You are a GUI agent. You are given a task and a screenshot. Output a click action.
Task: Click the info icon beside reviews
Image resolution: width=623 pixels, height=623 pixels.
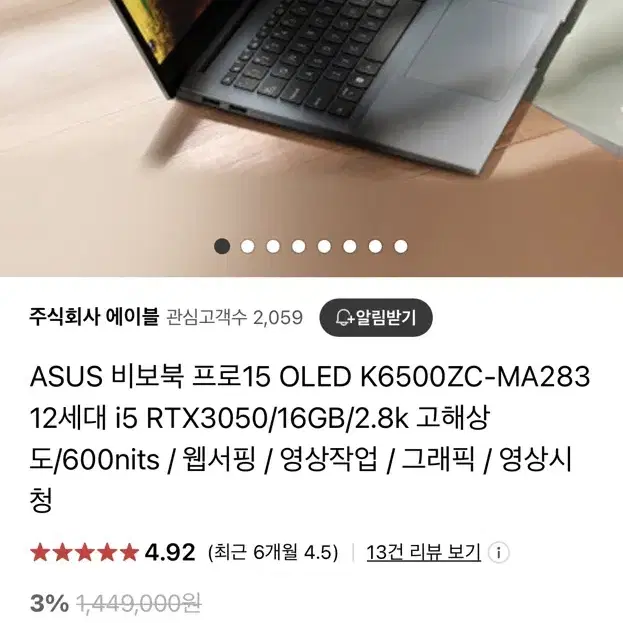[x=499, y=552]
